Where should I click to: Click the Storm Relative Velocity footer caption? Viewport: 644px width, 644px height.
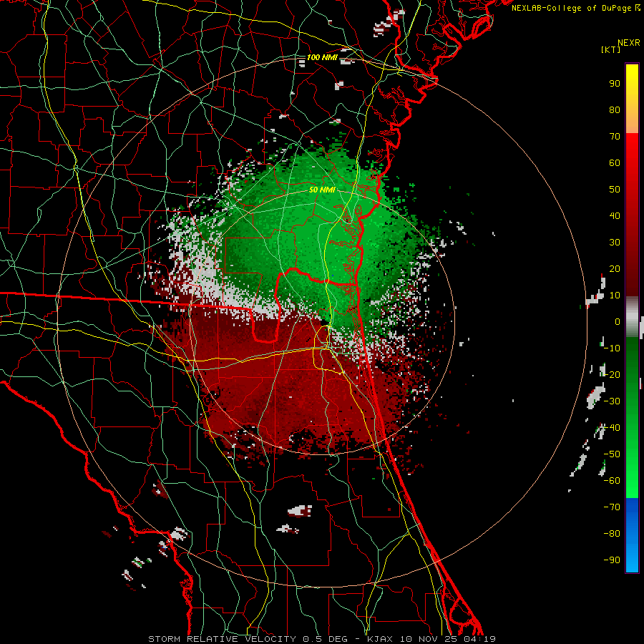point(321,639)
